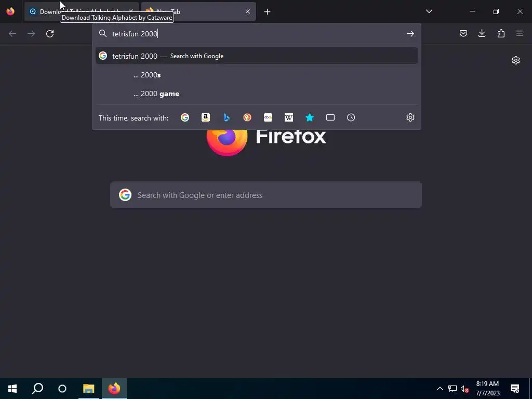Screen dimensions: 532x399
Task: Search this time with Amazon
Action: click(x=206, y=117)
